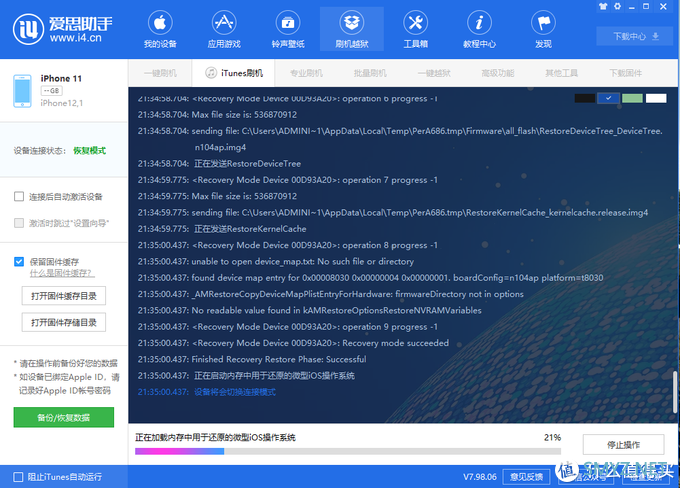Switch to 专业刷机 tab
This screenshot has width=680, height=488.
coord(306,73)
